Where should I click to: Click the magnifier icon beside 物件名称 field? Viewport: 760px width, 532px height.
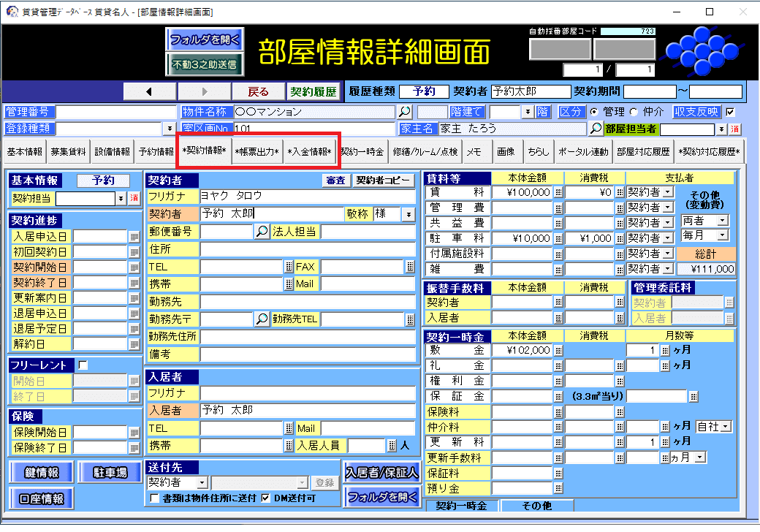[404, 112]
